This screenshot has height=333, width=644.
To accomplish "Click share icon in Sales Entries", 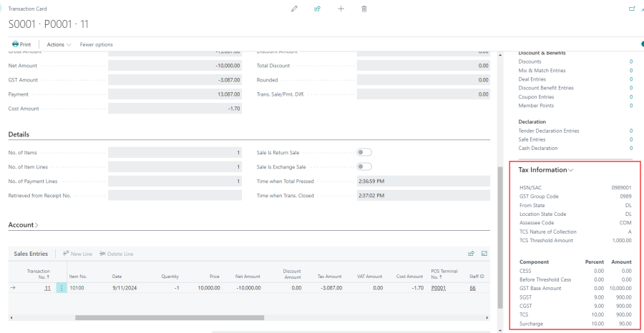I will tap(471, 253).
